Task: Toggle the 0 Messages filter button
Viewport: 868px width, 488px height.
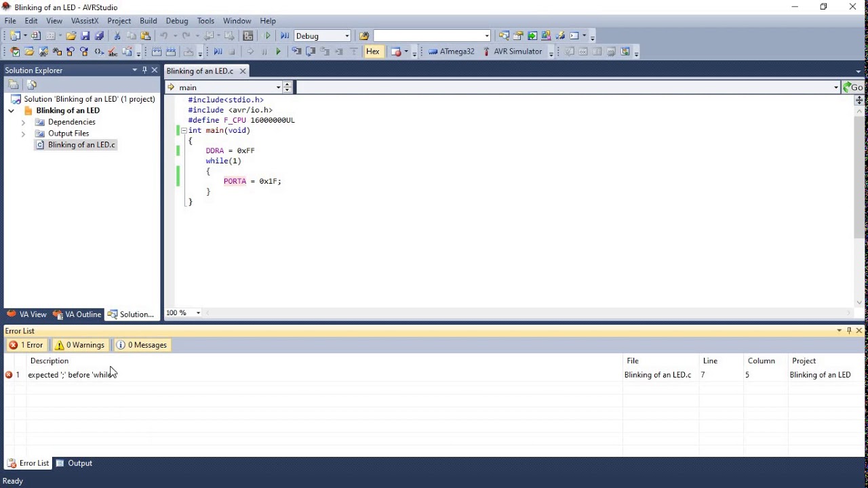Action: pyautogui.click(x=141, y=345)
